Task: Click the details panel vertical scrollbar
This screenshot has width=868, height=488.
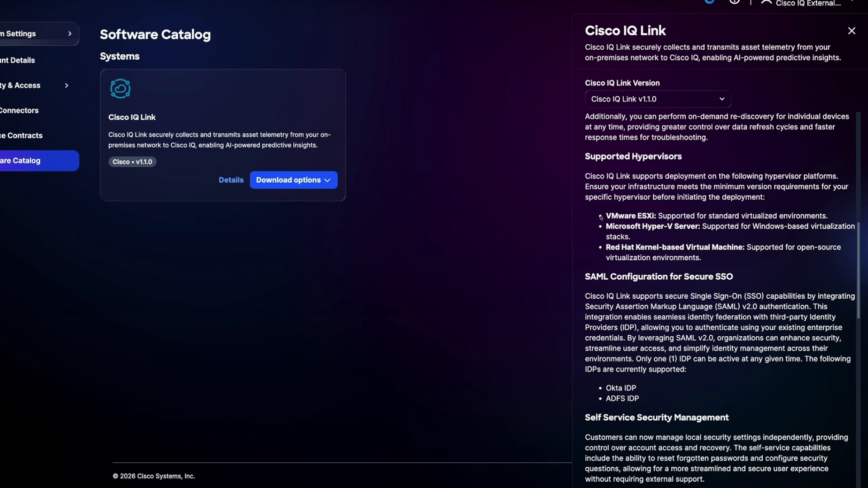Action: pos(858,270)
